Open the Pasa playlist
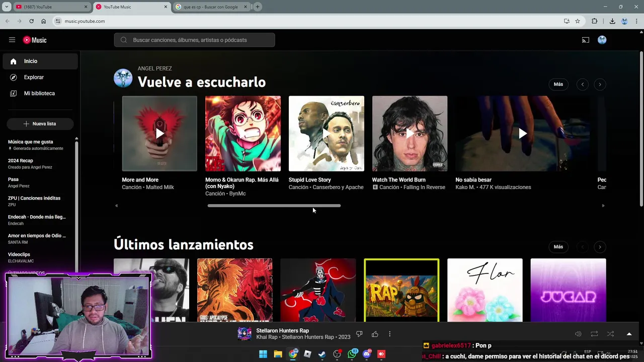644x362 pixels. [x=38, y=182]
